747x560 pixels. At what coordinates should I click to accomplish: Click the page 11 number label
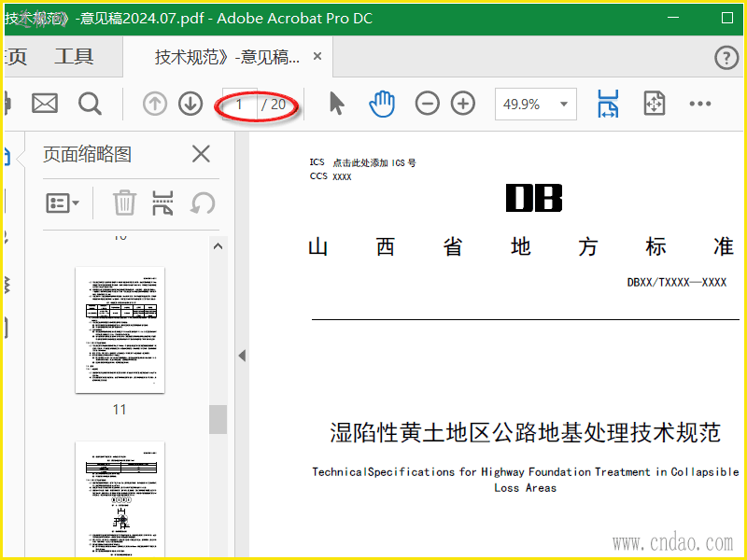pos(120,410)
